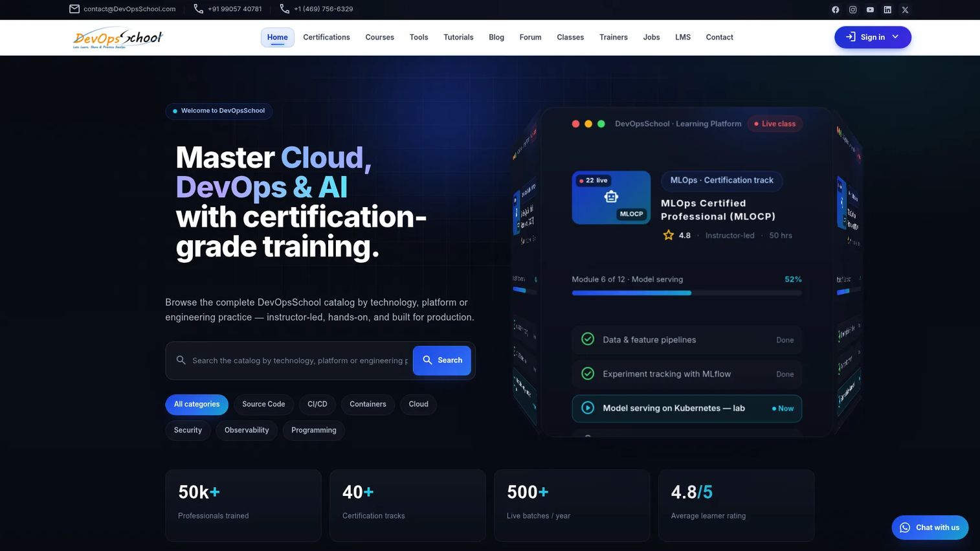Click the WhatsApp icon in Chat with us
Screen dimensions: 980x551
pyautogui.click(x=905, y=528)
